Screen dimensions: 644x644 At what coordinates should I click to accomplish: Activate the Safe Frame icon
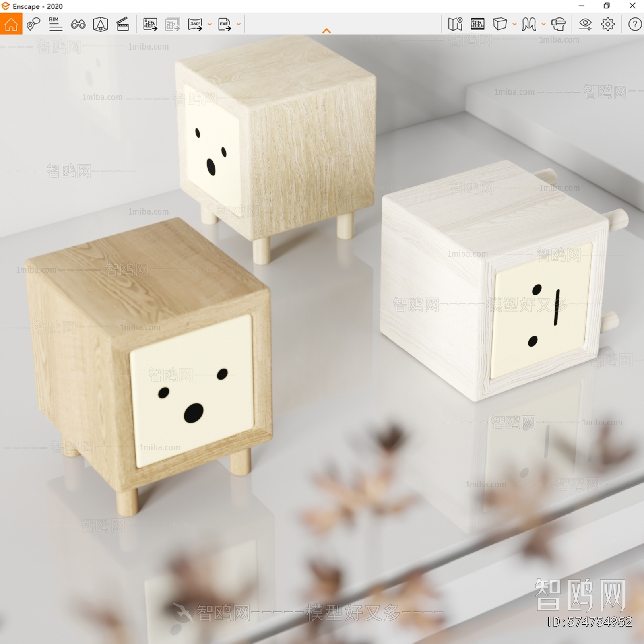pos(100,24)
